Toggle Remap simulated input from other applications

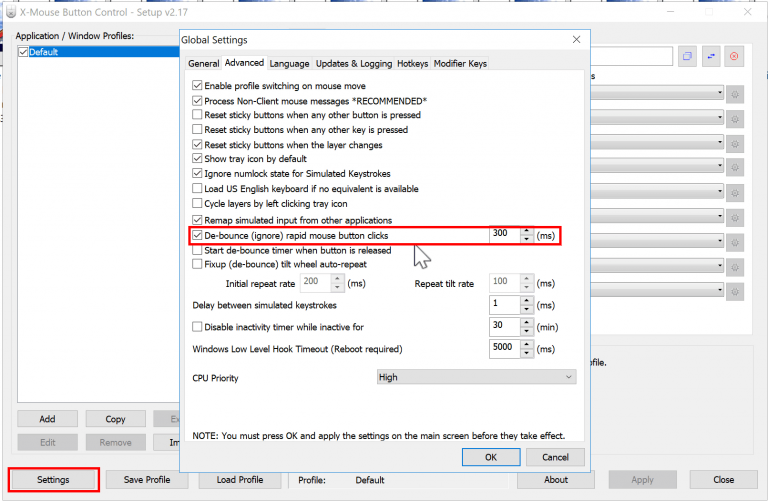[197, 220]
